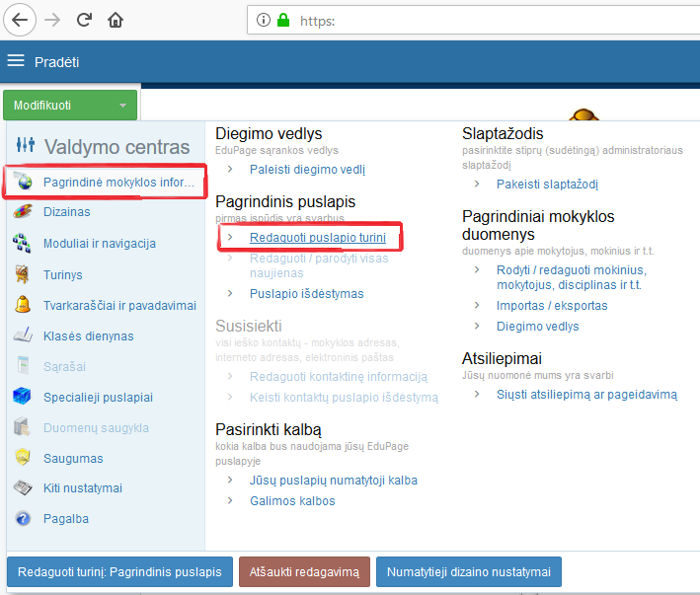The height and width of the screenshot is (595, 700).
Task: Open Kiti nustatymai sidebar section
Action: [83, 488]
